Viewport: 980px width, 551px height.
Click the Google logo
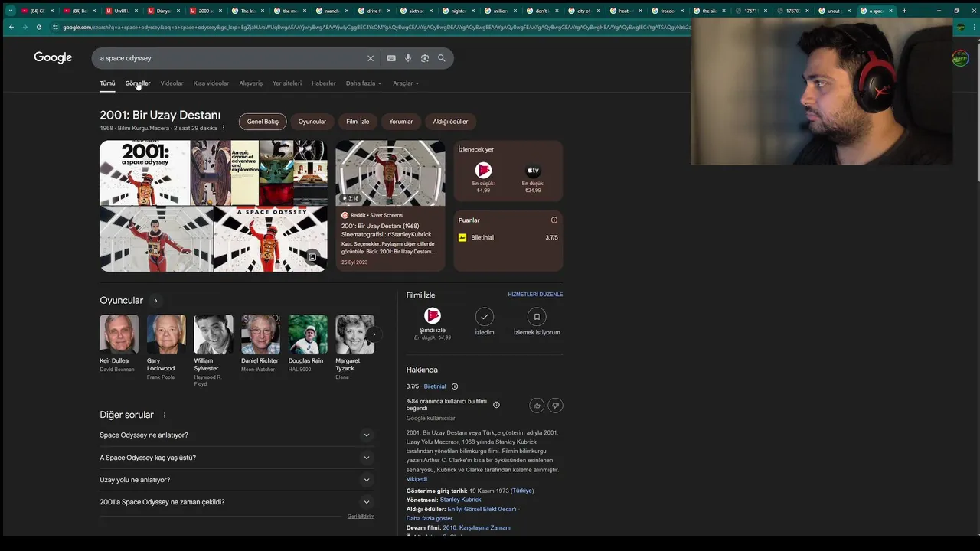coord(53,57)
